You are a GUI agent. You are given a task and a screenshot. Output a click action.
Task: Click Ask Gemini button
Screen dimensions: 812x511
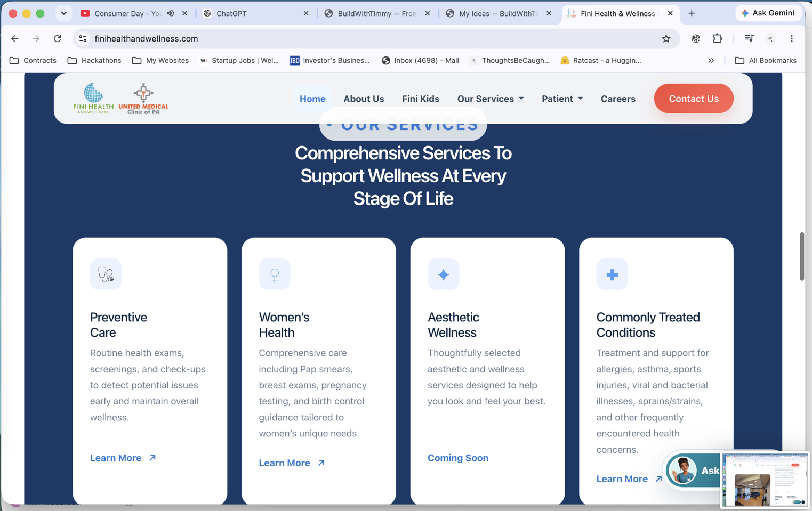768,13
